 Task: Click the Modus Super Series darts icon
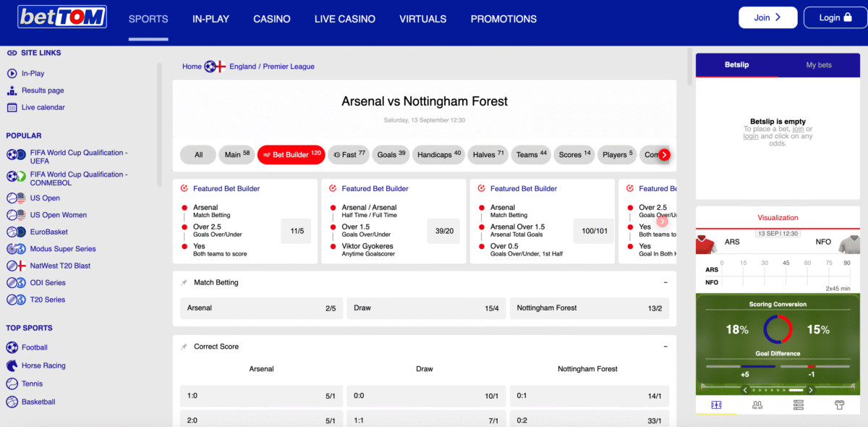[x=12, y=249]
